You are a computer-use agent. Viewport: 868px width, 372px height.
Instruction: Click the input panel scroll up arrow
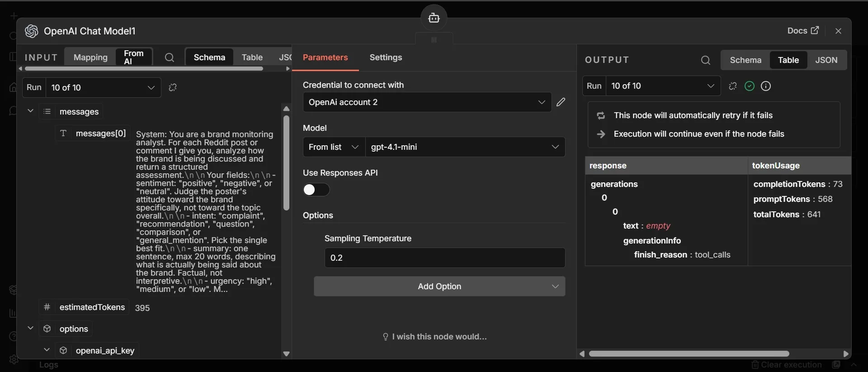286,109
